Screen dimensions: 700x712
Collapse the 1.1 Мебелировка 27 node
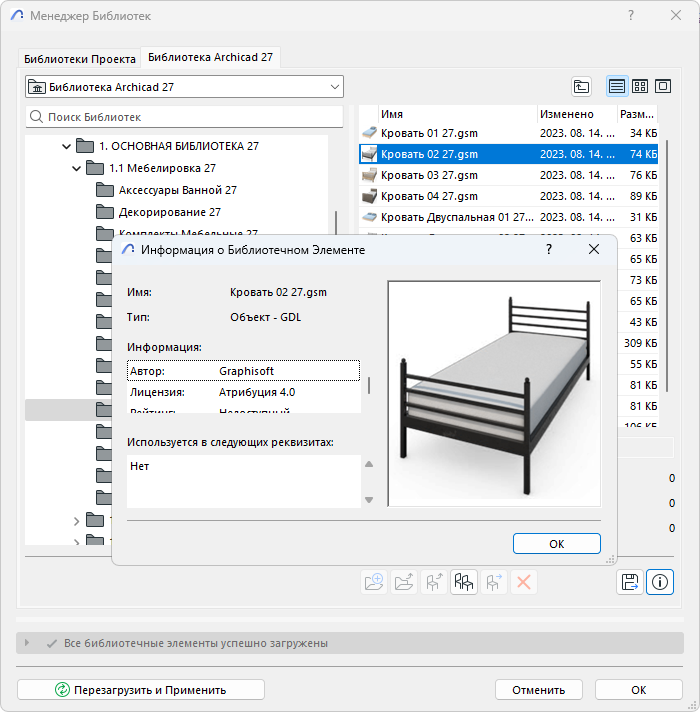pyautogui.click(x=76, y=168)
